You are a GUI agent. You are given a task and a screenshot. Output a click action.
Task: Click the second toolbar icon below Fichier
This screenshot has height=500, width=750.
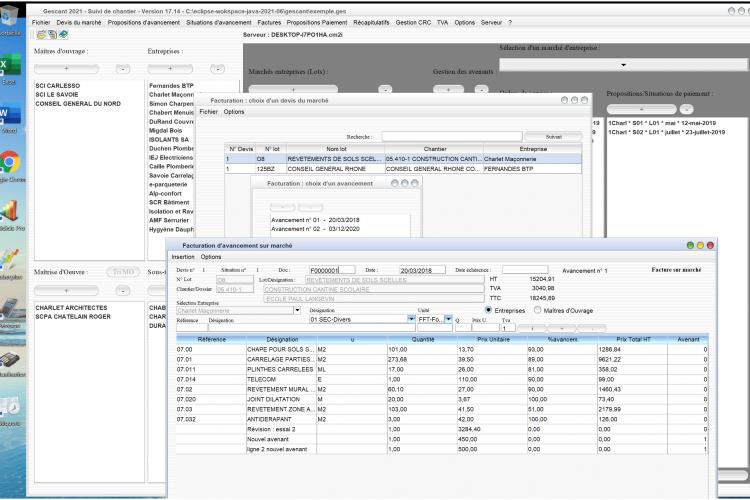(x=52, y=34)
